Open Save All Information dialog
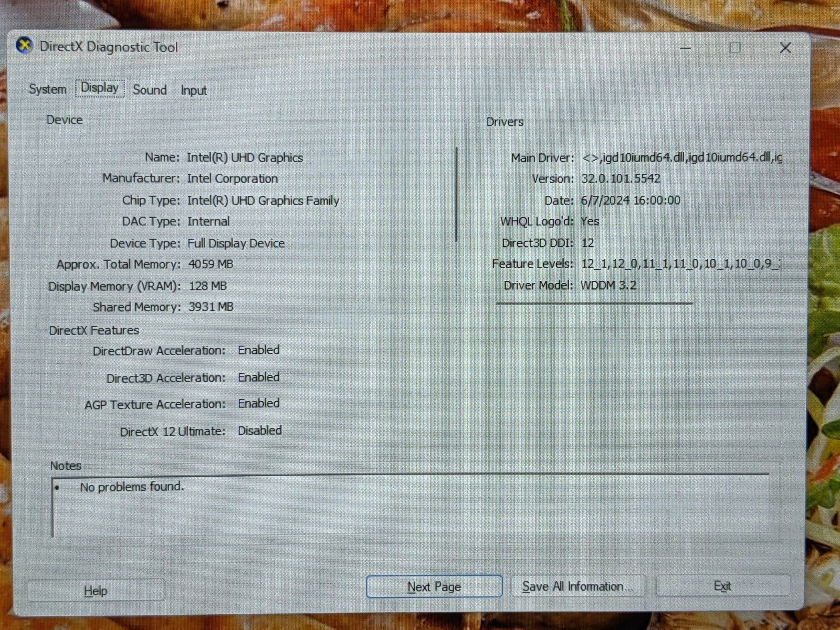Viewport: 840px width, 630px height. (x=577, y=586)
